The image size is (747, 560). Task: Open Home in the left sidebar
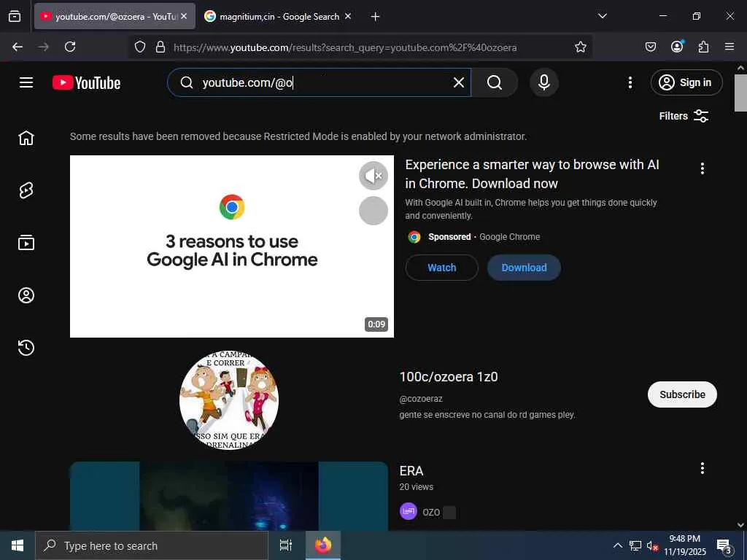pyautogui.click(x=26, y=138)
